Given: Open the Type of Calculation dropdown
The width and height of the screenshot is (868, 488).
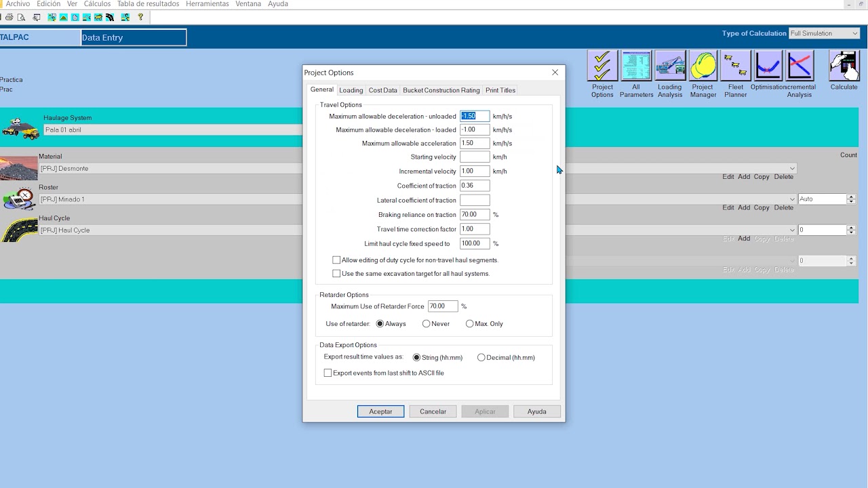Looking at the screenshot, I should [824, 33].
